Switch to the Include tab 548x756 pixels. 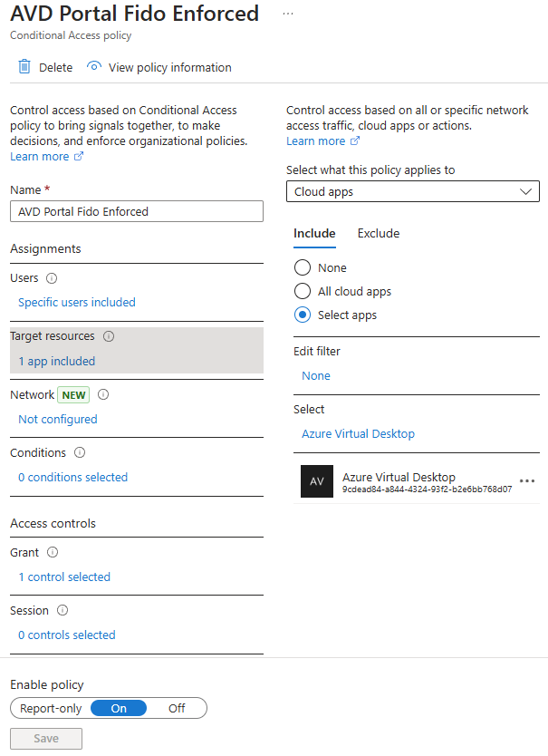pyautogui.click(x=314, y=233)
